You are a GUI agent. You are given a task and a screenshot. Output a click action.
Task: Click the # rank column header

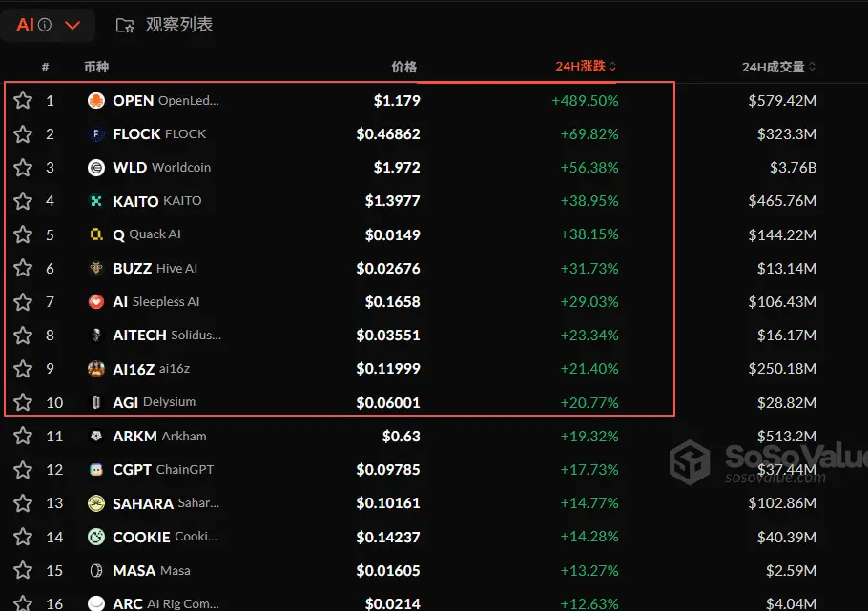point(46,68)
